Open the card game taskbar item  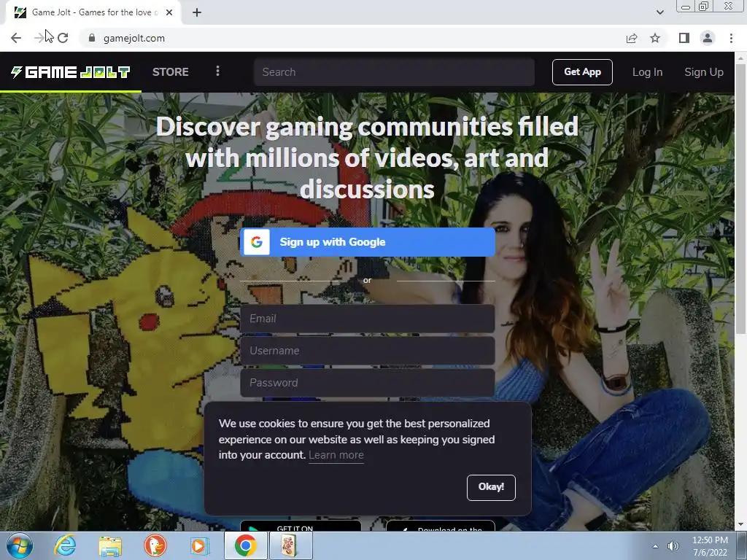pos(290,545)
